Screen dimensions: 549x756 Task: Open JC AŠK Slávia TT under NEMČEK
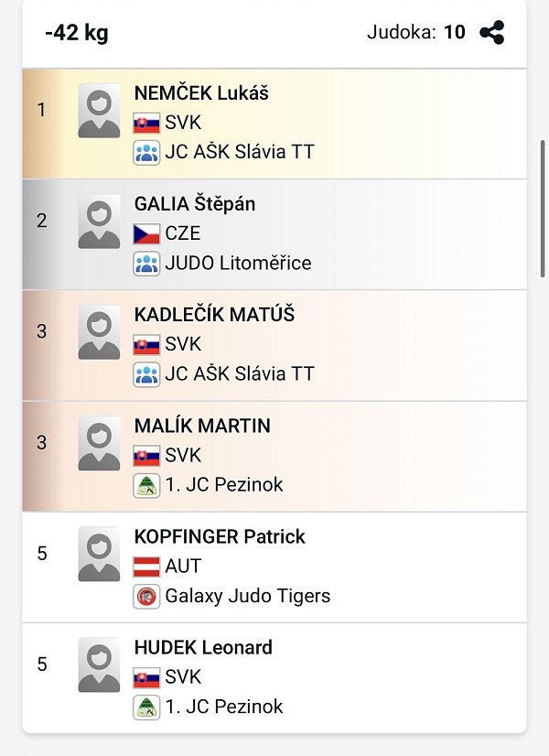pos(239,152)
